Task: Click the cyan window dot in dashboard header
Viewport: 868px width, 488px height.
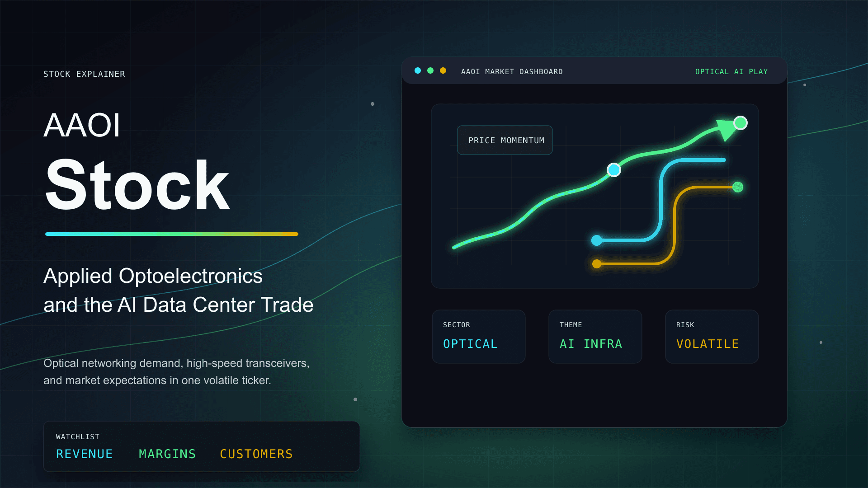Action: tap(418, 70)
